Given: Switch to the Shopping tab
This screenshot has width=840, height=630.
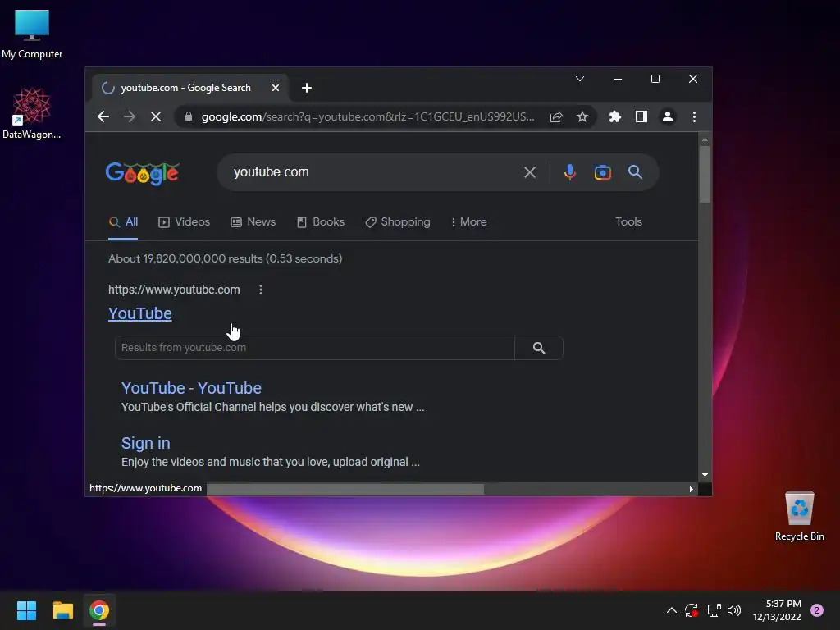Looking at the screenshot, I should (398, 221).
